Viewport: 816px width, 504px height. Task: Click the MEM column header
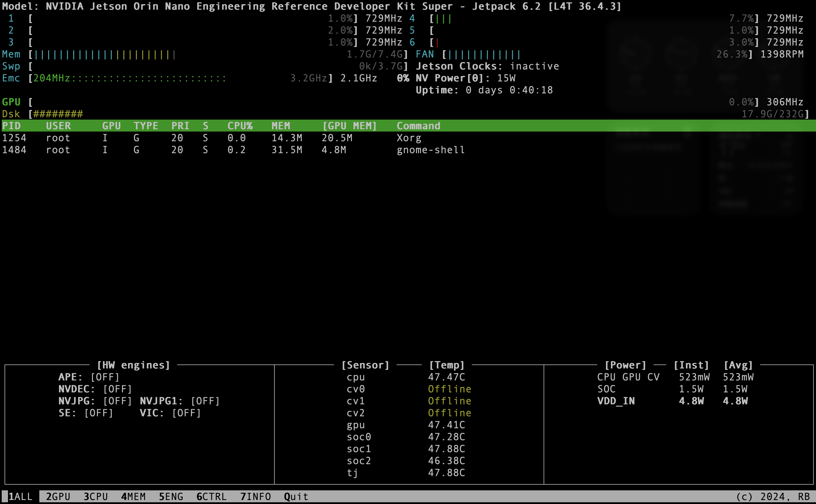tap(281, 126)
